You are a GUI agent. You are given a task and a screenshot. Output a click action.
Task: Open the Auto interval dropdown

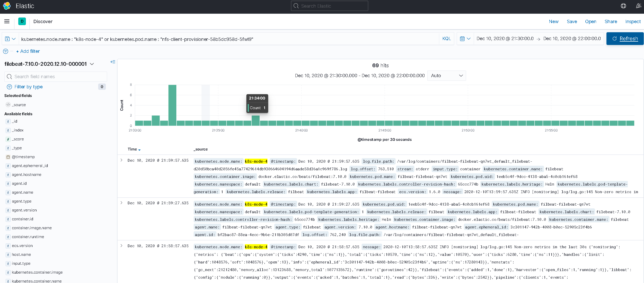tap(447, 76)
